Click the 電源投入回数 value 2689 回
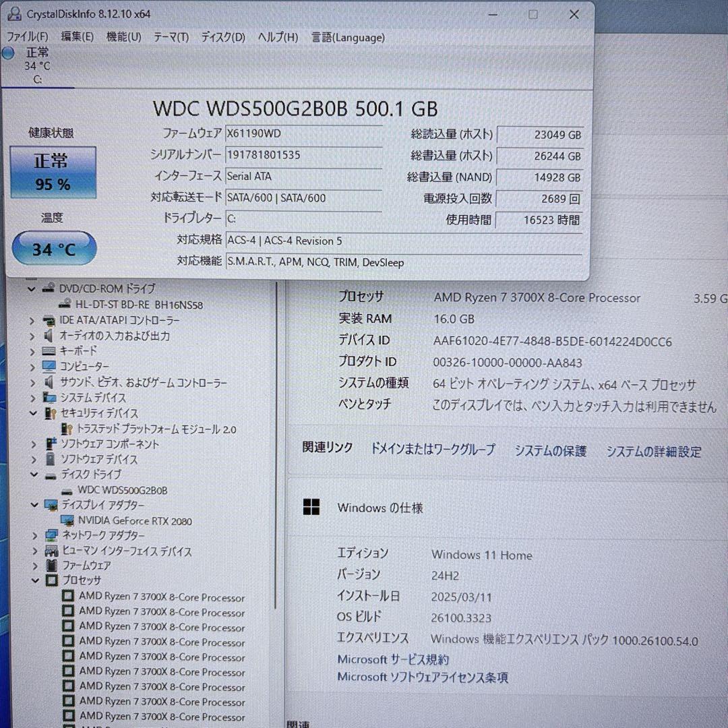This screenshot has height=728, width=728. (540, 199)
